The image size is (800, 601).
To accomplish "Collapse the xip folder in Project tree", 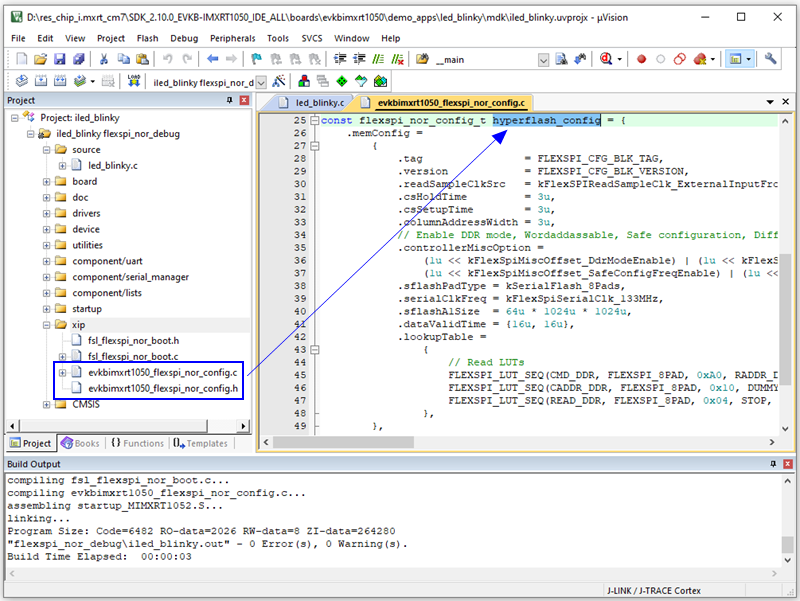I will pos(46,325).
